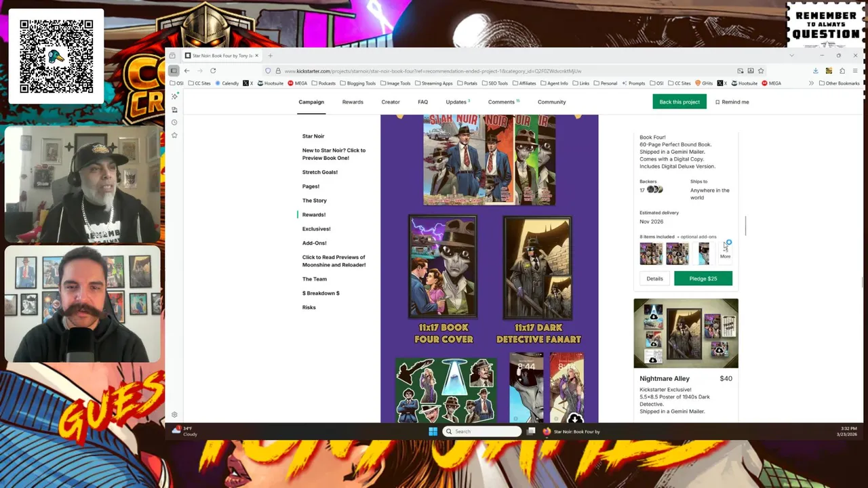Open Firefox View tab-list icon
The image size is (868, 488).
click(173, 56)
